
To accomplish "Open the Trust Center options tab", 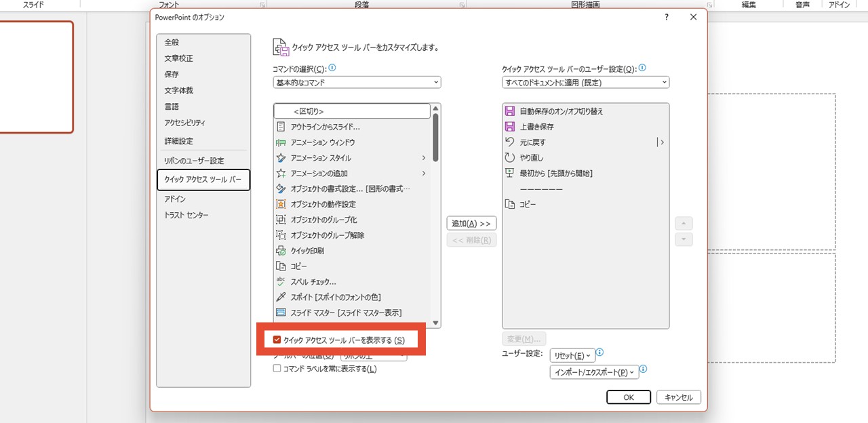I will tap(203, 215).
